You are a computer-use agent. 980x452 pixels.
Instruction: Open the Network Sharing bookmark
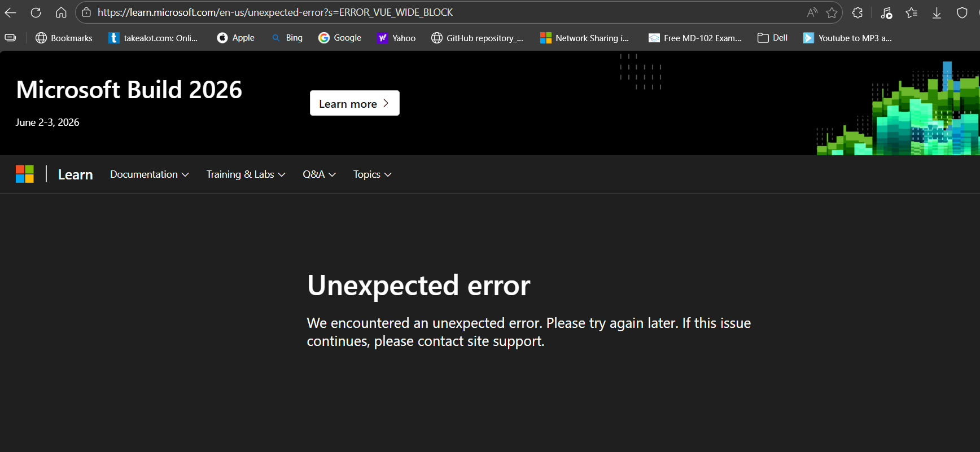pos(585,38)
